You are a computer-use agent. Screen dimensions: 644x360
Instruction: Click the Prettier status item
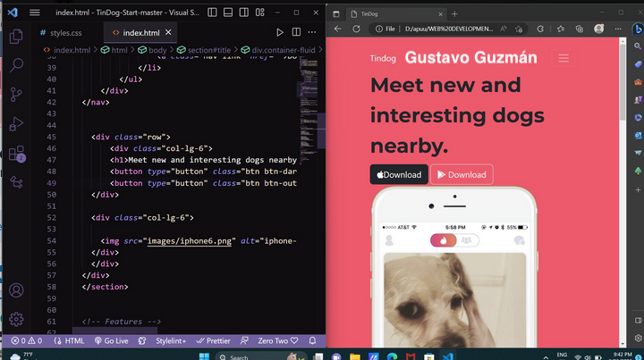(x=213, y=340)
